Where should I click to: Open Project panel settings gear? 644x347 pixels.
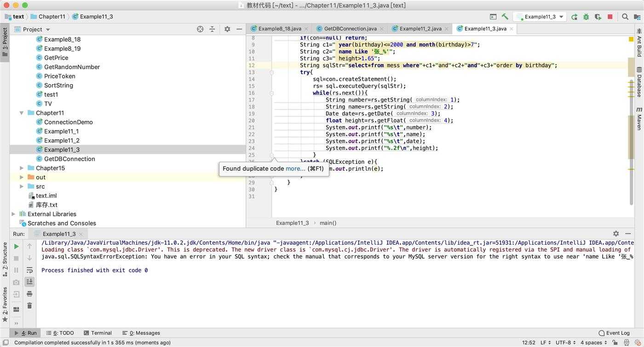[x=227, y=29]
